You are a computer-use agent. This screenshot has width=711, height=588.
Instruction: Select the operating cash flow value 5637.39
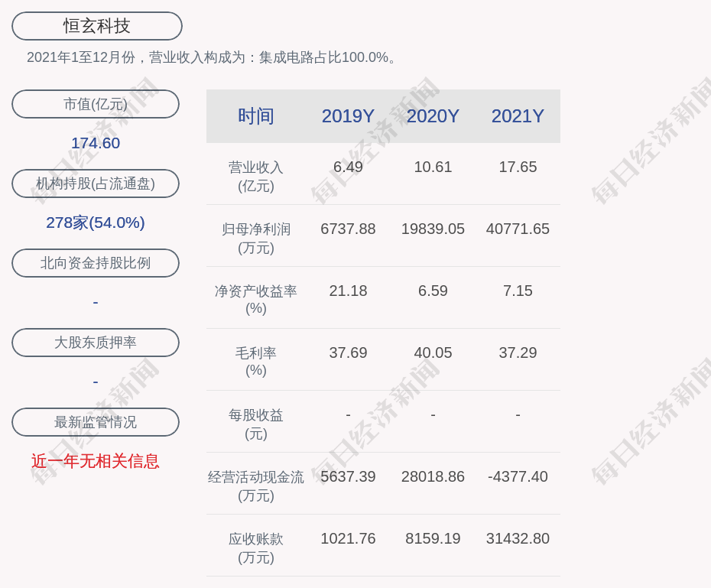[348, 476]
